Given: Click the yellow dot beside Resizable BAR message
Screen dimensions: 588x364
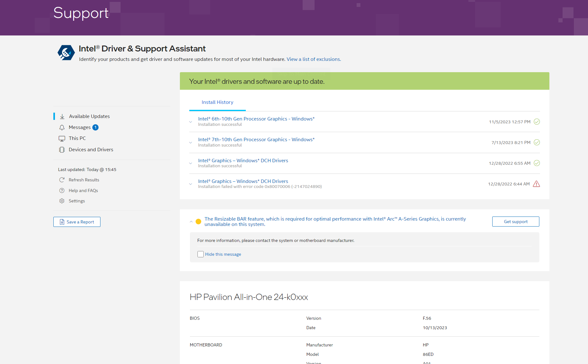Looking at the screenshot, I should pyautogui.click(x=198, y=222).
